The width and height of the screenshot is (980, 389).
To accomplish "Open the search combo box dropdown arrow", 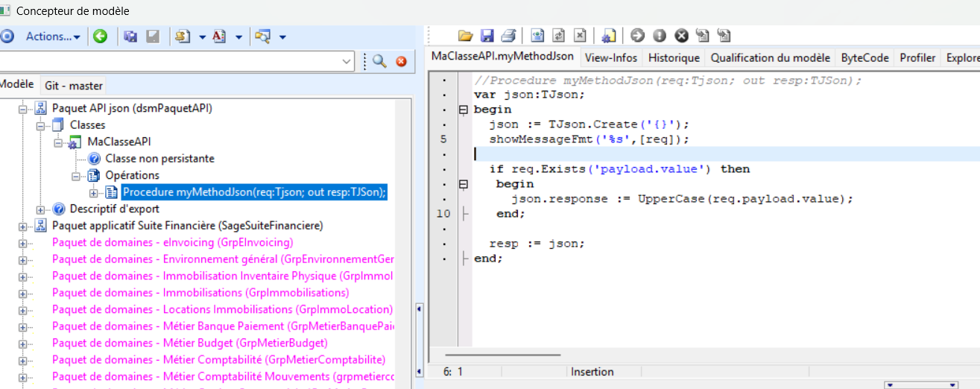I will click(x=347, y=62).
